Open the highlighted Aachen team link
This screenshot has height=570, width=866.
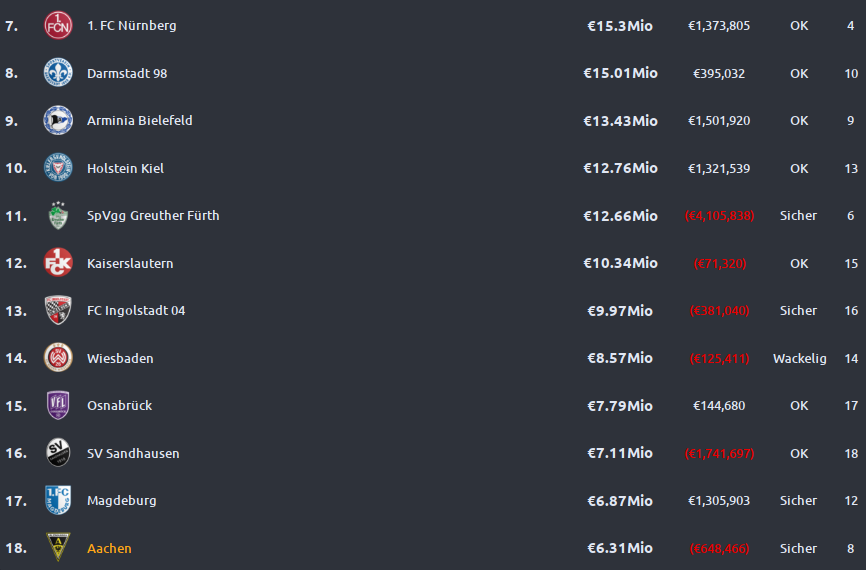109,548
